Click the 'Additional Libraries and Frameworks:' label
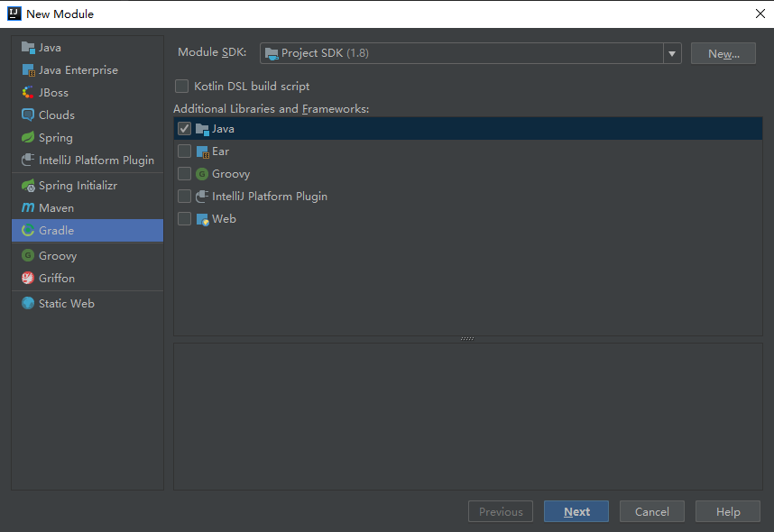The height and width of the screenshot is (532, 774). pyautogui.click(x=271, y=108)
